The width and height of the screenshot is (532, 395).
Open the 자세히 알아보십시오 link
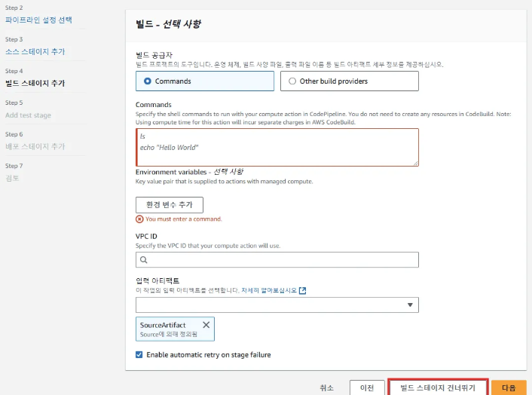point(269,290)
